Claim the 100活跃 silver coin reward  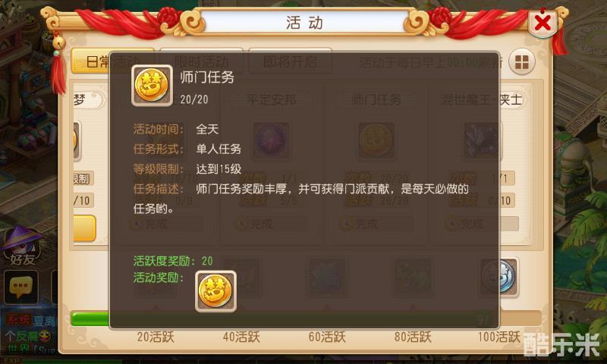click(499, 277)
